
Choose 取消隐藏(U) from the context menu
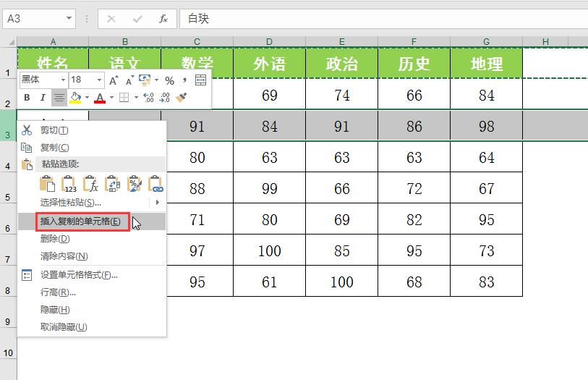(92, 327)
